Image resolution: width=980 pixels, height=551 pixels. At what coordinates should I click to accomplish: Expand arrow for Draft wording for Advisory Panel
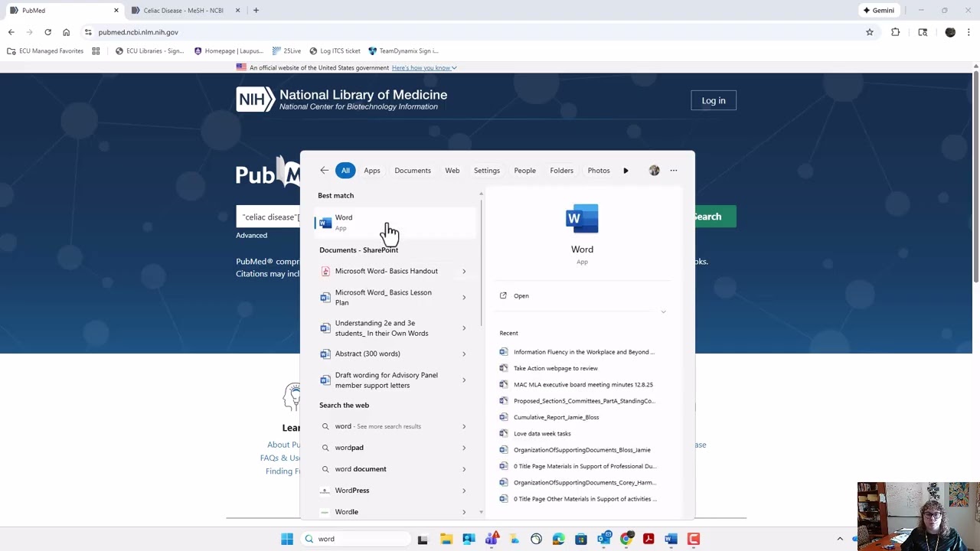464,380
